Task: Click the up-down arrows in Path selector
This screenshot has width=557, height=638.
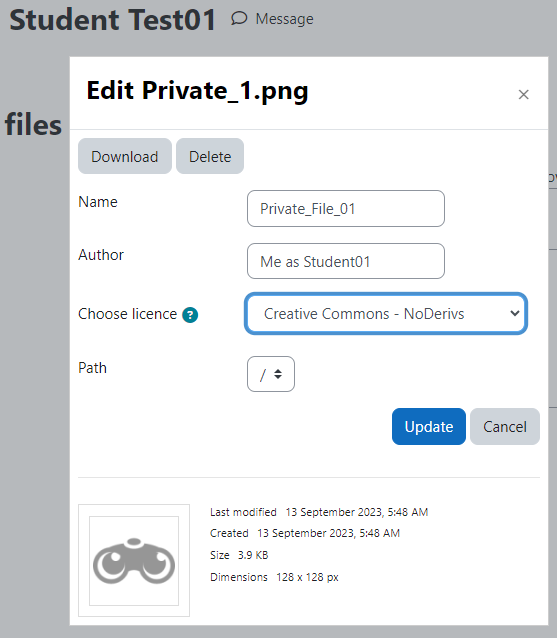Action: click(x=278, y=374)
